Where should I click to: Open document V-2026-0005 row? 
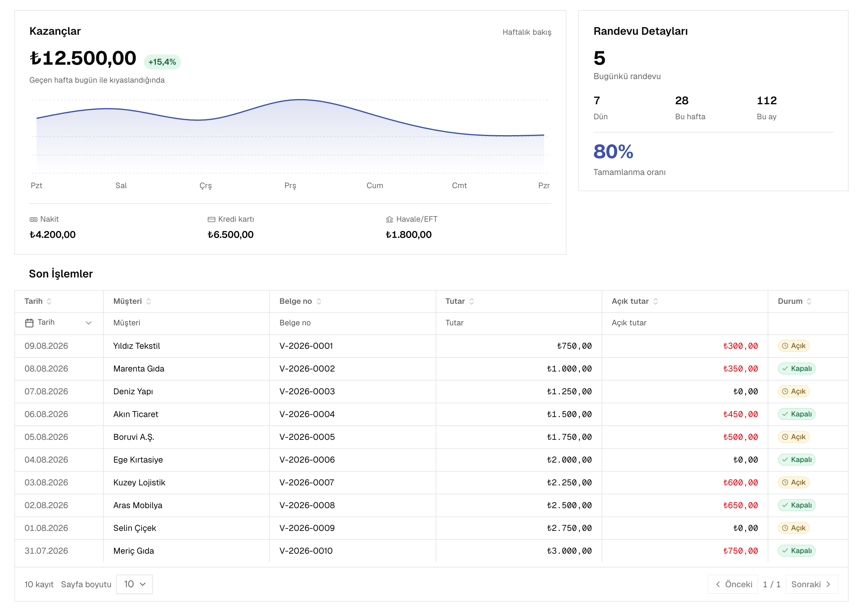click(431, 437)
